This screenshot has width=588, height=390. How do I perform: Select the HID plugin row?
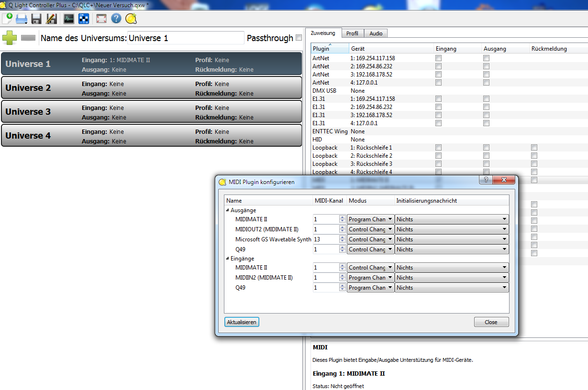pos(449,140)
